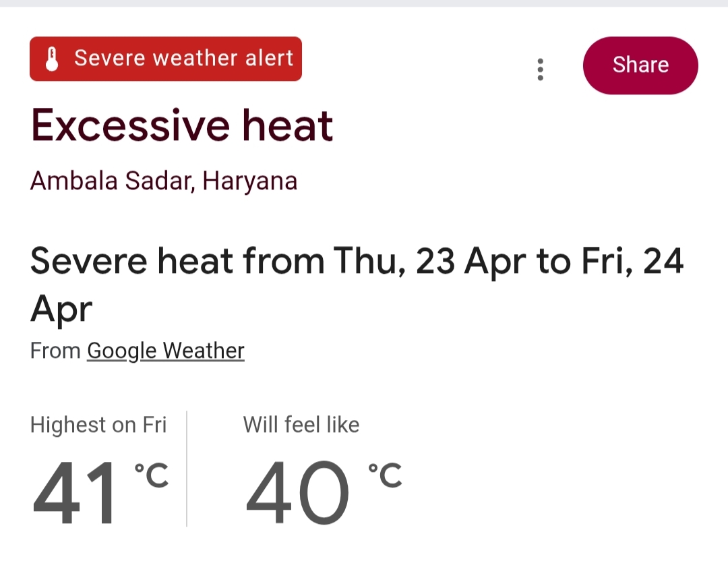The width and height of the screenshot is (728, 561).
Task: Open the Google Weather link
Action: pyautogui.click(x=165, y=350)
